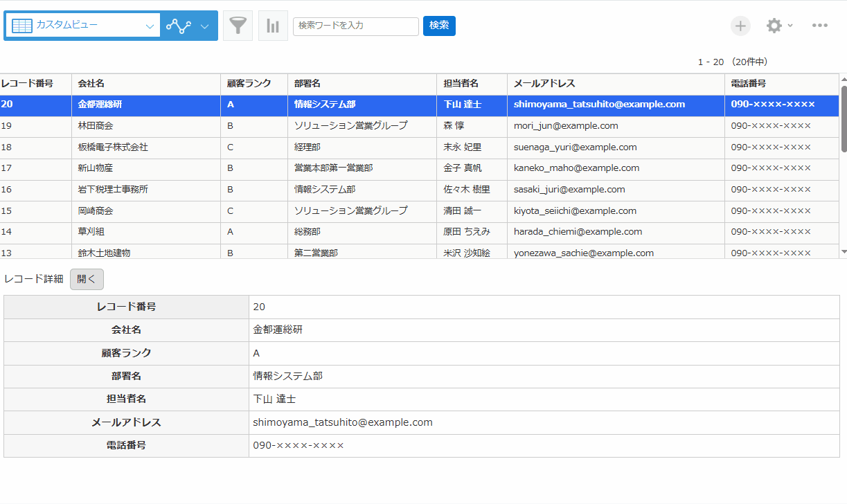Viewport: 847px width, 504px height.
Task: Add a new record with plus icon
Action: (x=741, y=26)
